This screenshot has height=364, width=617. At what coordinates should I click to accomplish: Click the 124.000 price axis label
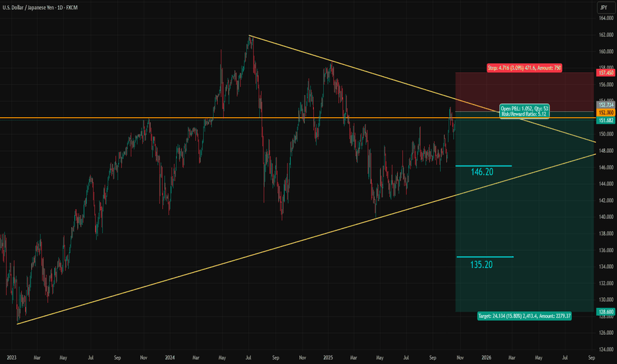[606, 349]
